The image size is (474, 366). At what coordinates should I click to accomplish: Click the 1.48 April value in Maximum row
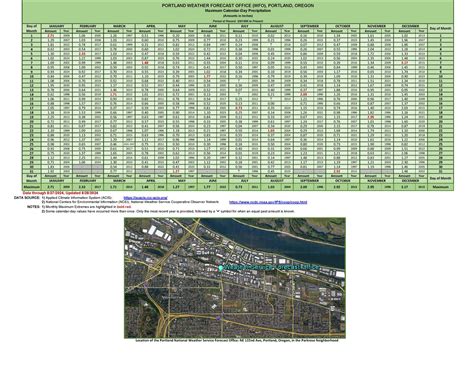point(145,187)
